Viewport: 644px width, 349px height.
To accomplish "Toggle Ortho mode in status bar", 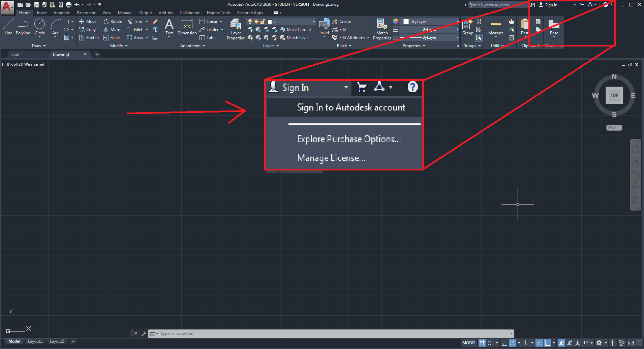I will click(x=504, y=343).
